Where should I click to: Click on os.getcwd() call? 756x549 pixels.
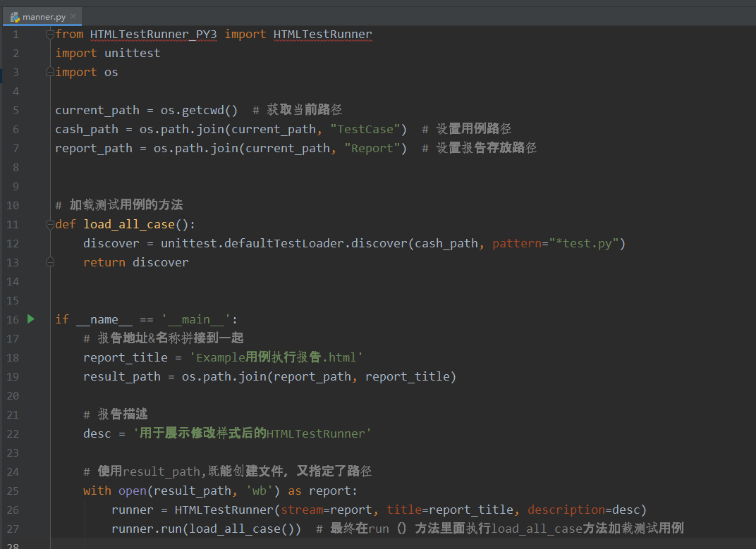pos(199,110)
